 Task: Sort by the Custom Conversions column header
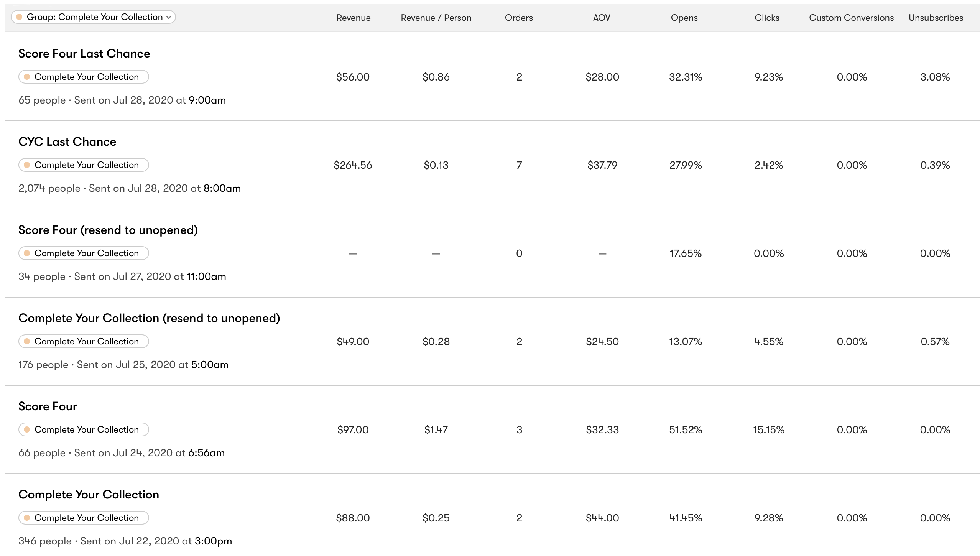[x=851, y=18]
